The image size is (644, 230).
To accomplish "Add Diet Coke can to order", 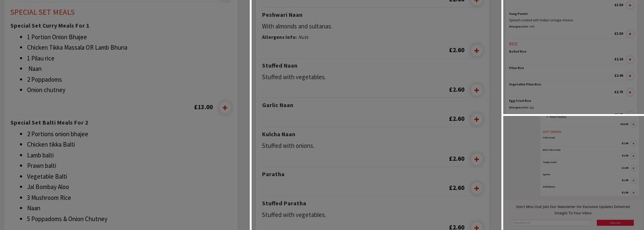I will [x=633, y=156].
